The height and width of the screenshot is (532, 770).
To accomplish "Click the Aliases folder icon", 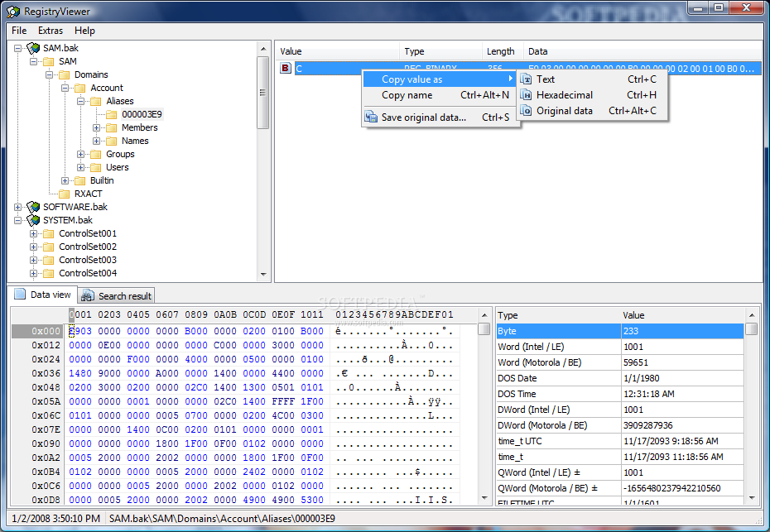I will tap(96, 101).
